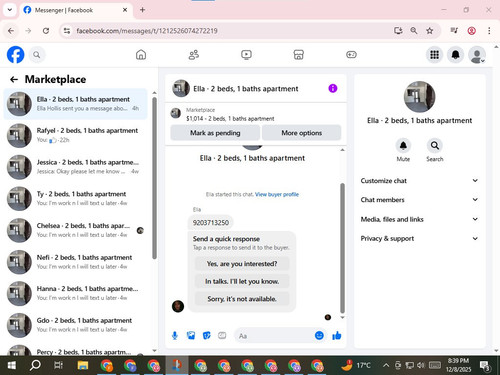The height and width of the screenshot is (375, 500).
Task: Open Jessica apartment conversation
Action: click(x=76, y=167)
